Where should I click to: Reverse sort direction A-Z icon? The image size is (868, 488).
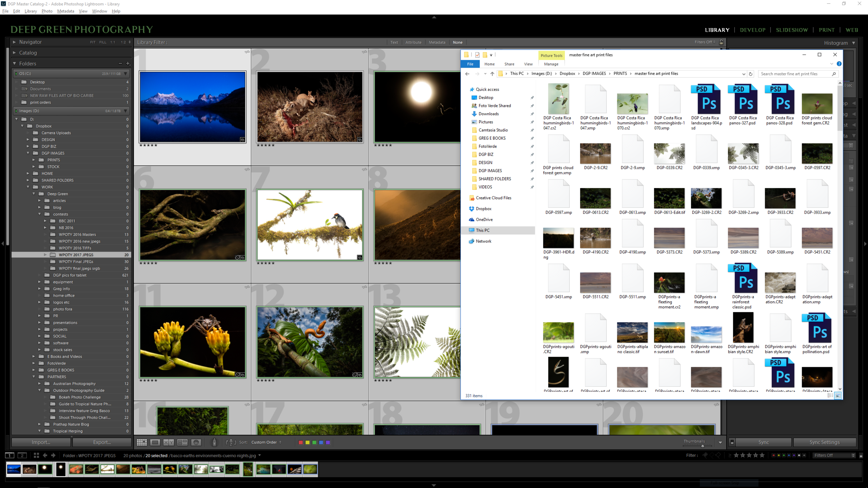(231, 442)
